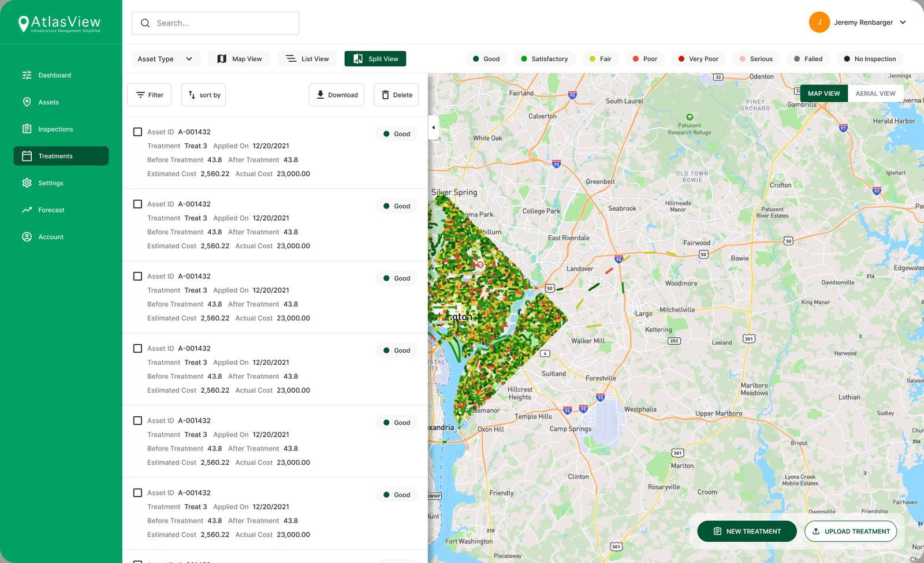Click the Split View icon

(x=358, y=59)
